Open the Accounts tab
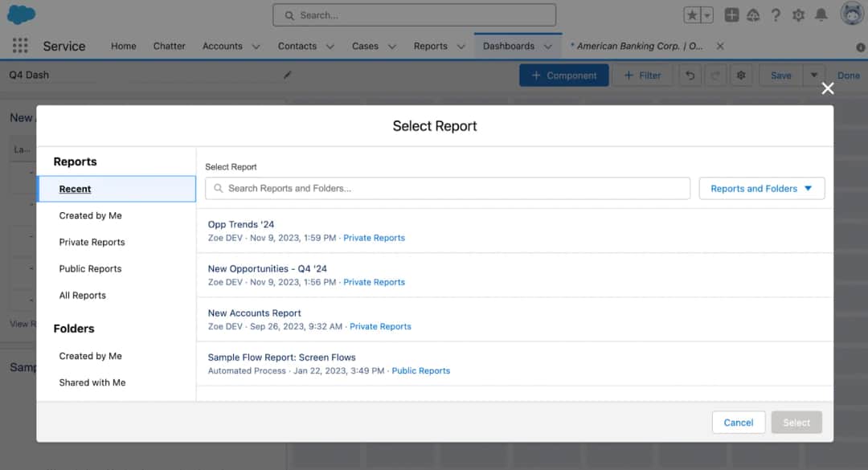The width and height of the screenshot is (868, 470). coord(222,46)
